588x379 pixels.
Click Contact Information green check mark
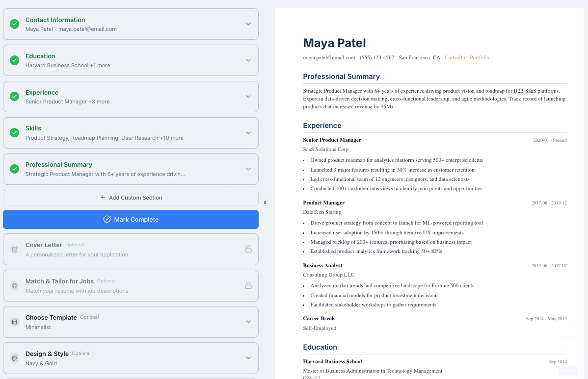point(15,24)
